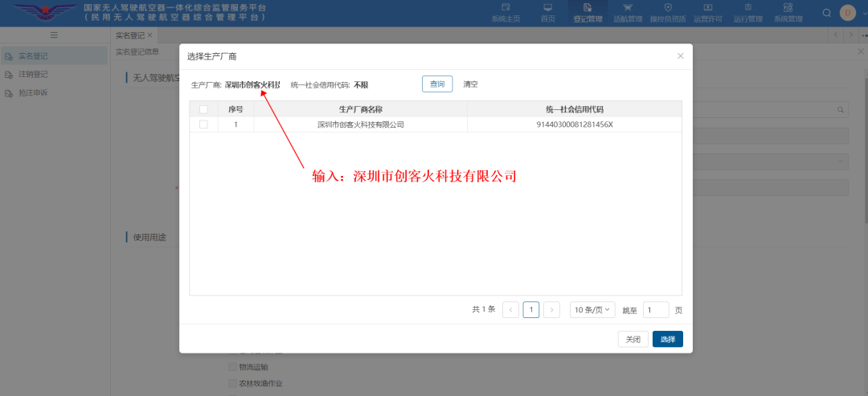Select 注销登记 in the left sidebar
Screen dimensions: 868x396
tap(34, 75)
